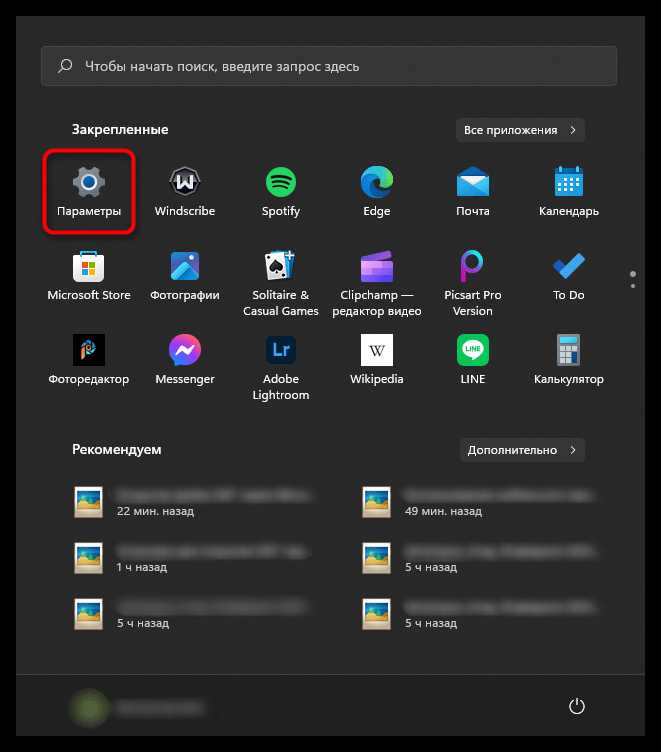661x752 pixels.
Task: Open recommended file from 1 ч назад
Action: coord(194,558)
